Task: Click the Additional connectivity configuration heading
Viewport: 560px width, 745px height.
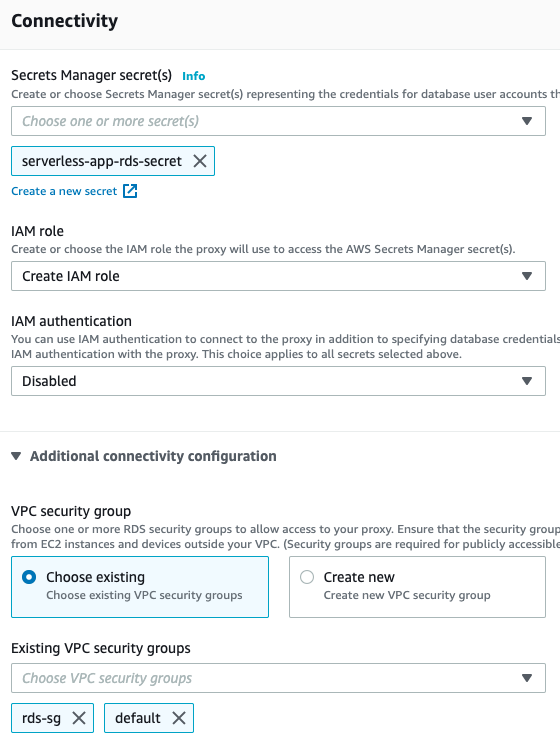Action: pyautogui.click(x=153, y=456)
